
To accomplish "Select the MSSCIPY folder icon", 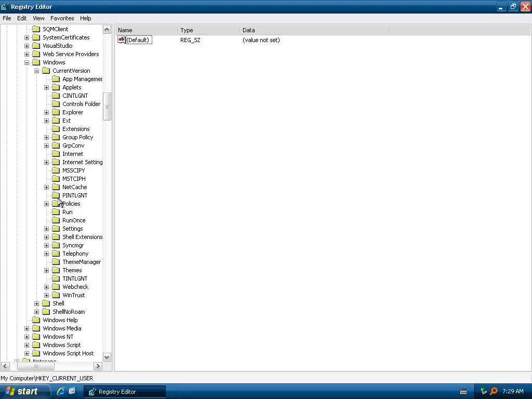I will pos(56,170).
